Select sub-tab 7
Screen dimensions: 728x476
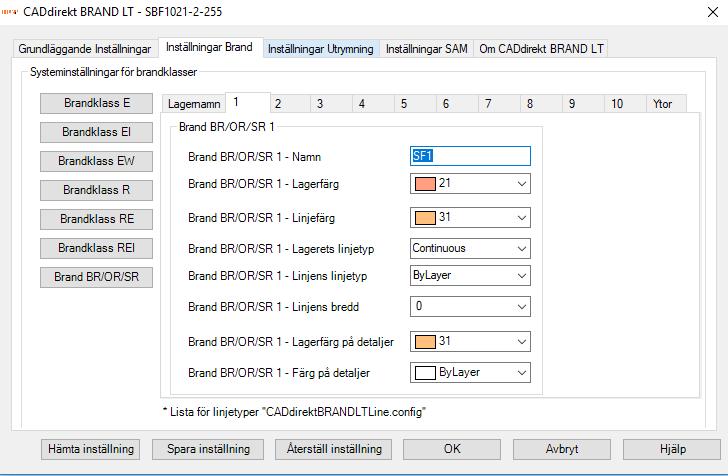click(500, 104)
